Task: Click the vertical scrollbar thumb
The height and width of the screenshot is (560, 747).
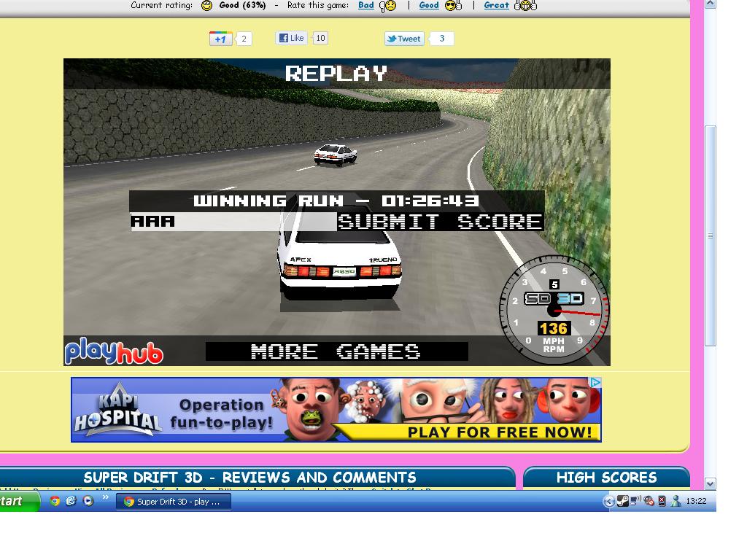Action: click(710, 236)
